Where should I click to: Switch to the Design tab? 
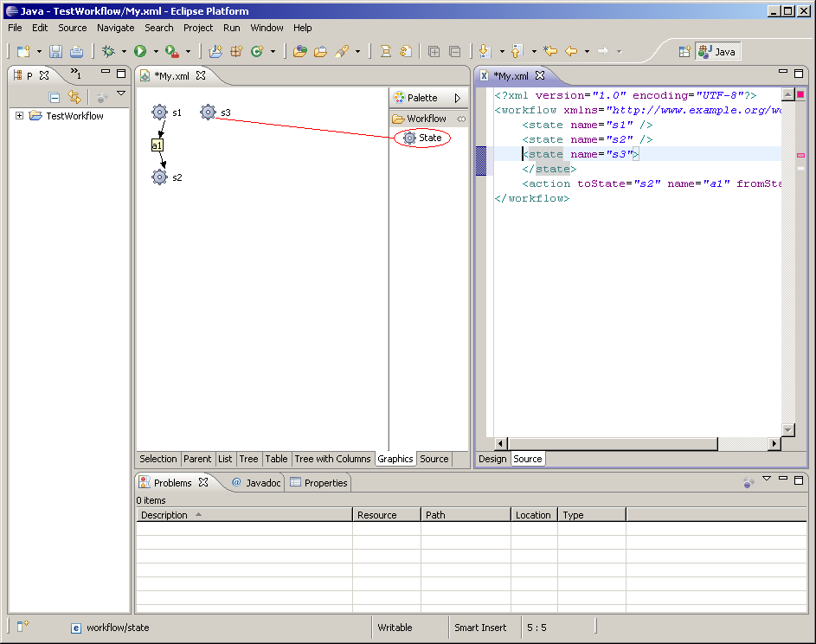492,459
